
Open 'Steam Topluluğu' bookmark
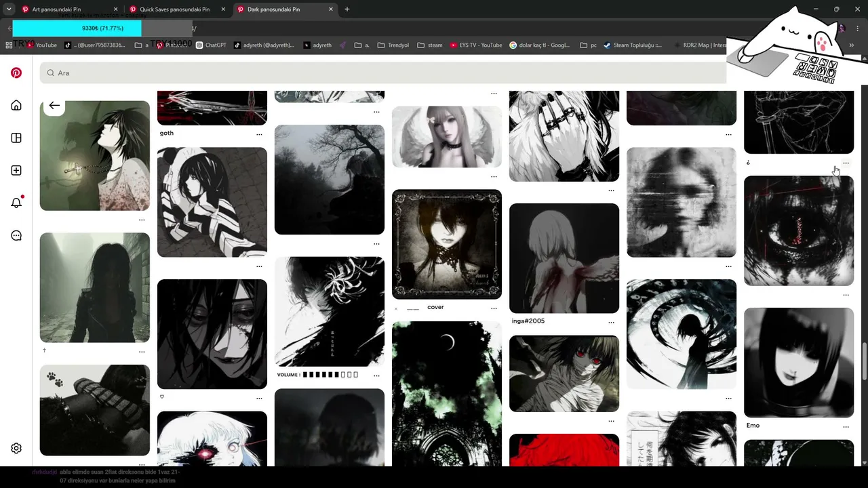coord(632,45)
